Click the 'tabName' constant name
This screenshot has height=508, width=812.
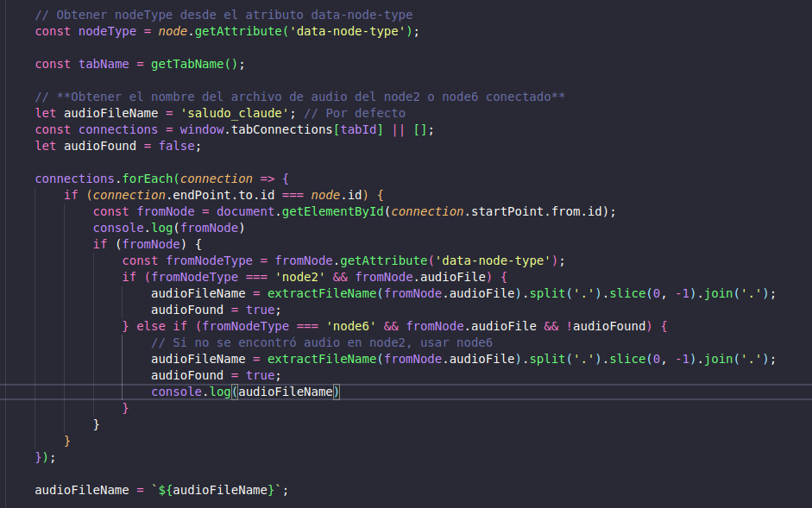pyautogui.click(x=104, y=64)
